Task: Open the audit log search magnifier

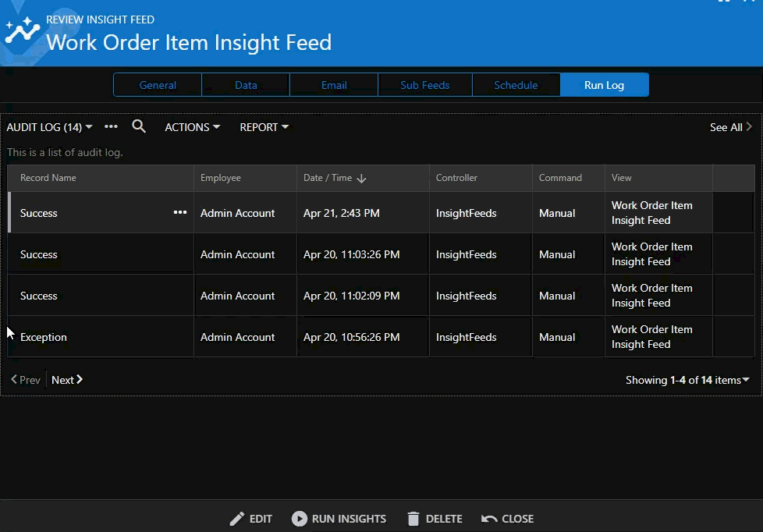Action: click(x=139, y=126)
